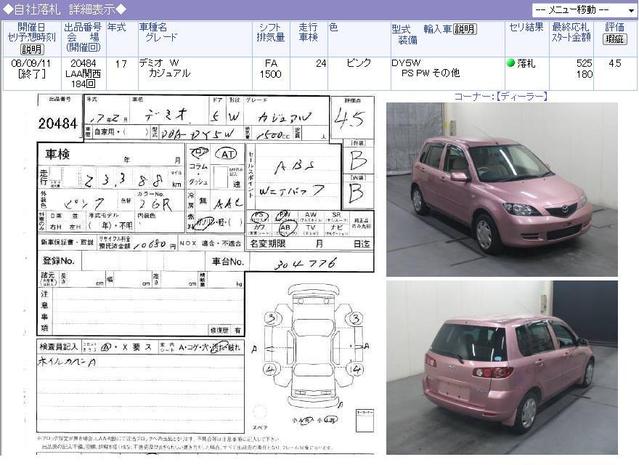Select lot number 20484 in the table row
The width and height of the screenshot is (639, 465).
click(x=83, y=63)
